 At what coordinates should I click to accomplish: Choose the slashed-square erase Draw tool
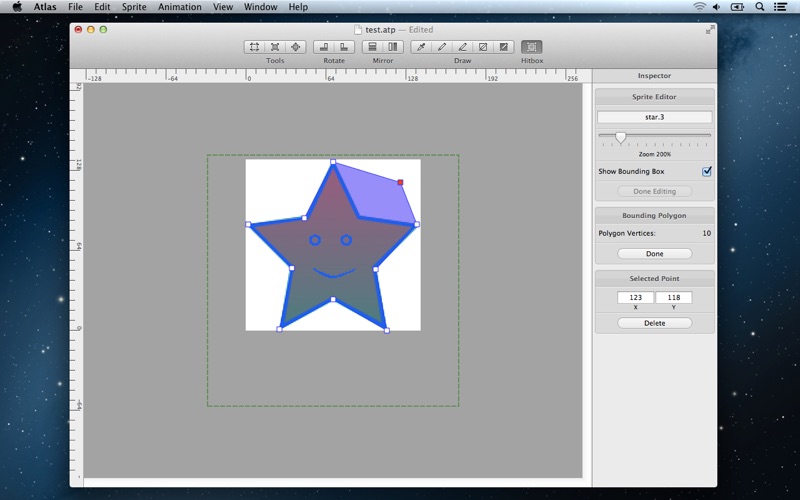(483, 47)
